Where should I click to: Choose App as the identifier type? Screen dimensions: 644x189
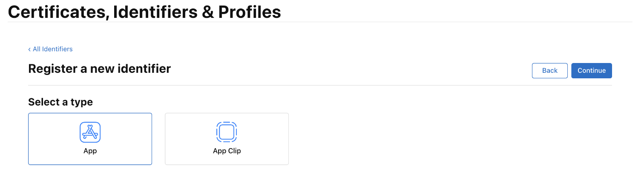click(90, 139)
